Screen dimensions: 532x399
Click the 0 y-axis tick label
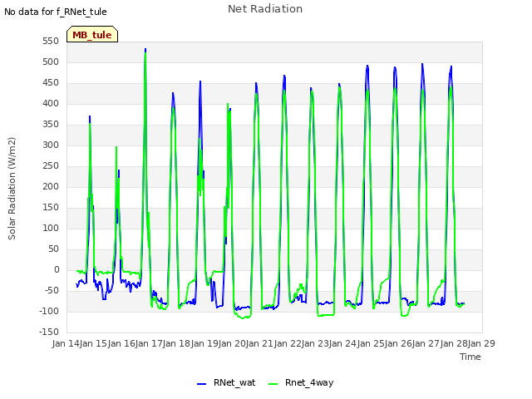(57, 269)
